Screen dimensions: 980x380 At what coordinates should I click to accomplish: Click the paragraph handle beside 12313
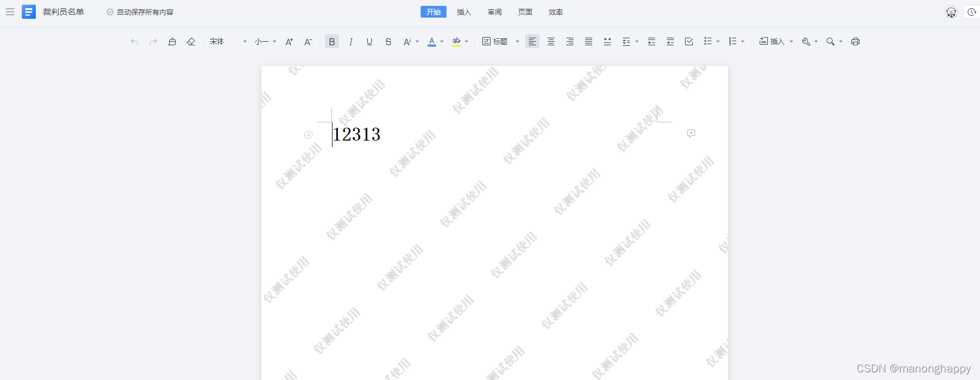pos(308,135)
